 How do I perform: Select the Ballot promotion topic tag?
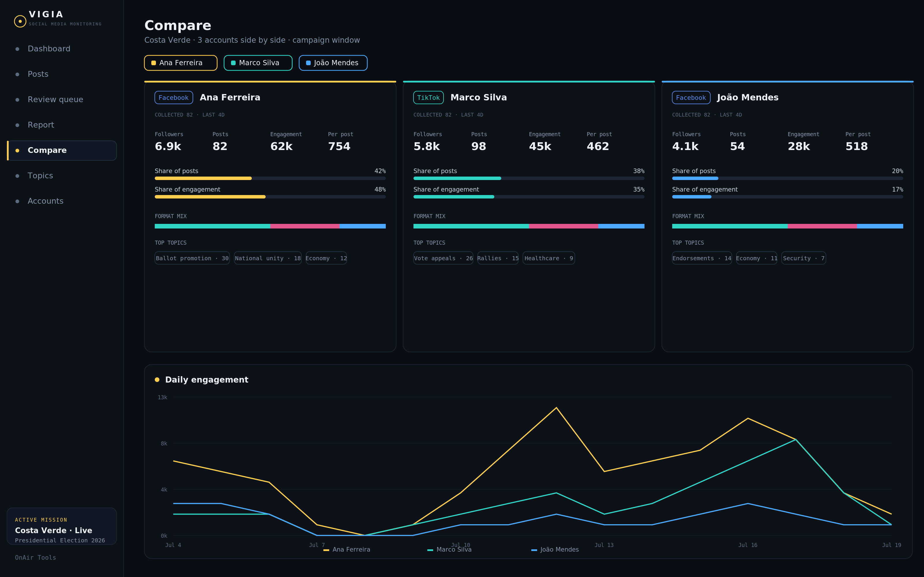192,258
